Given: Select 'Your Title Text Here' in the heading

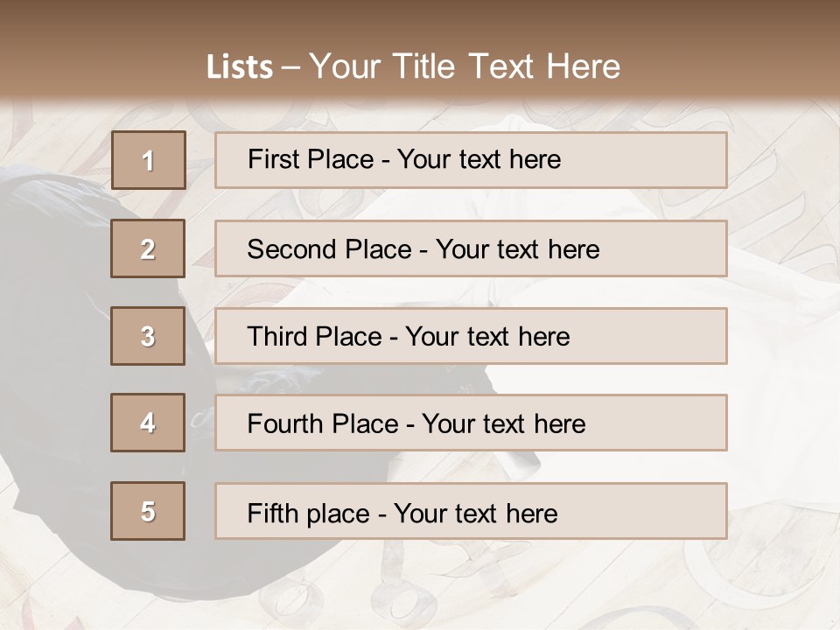Looking at the screenshot, I should pyautogui.click(x=465, y=67).
